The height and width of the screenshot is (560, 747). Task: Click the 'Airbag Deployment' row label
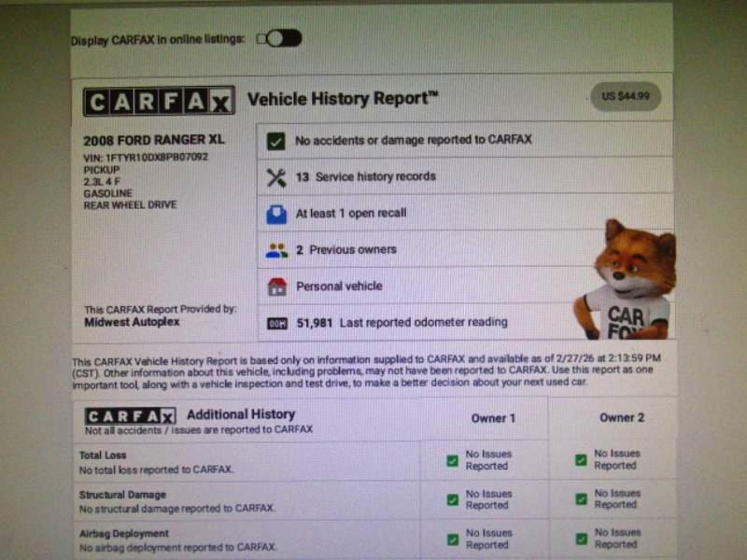124,534
